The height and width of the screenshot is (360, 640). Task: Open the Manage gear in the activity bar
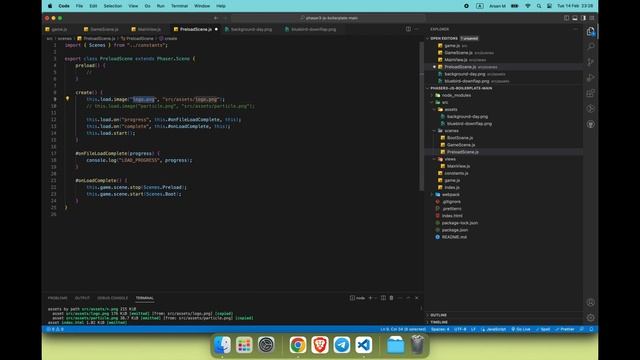point(590,318)
